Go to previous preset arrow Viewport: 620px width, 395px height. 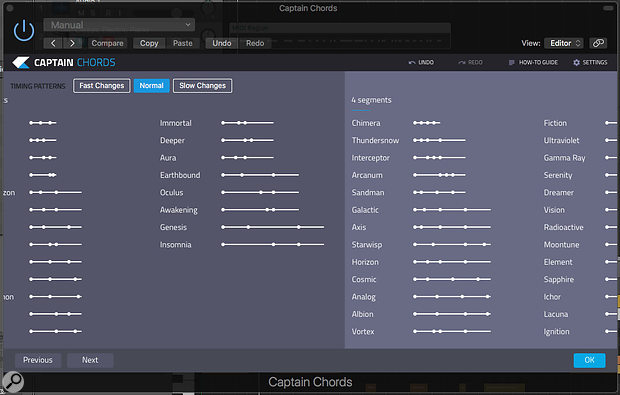(53, 43)
